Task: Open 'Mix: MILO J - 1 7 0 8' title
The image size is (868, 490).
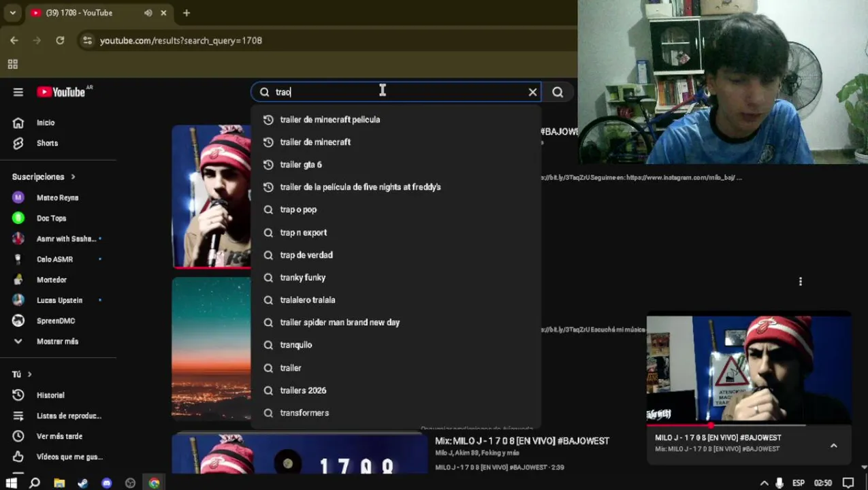Action: 522,441
